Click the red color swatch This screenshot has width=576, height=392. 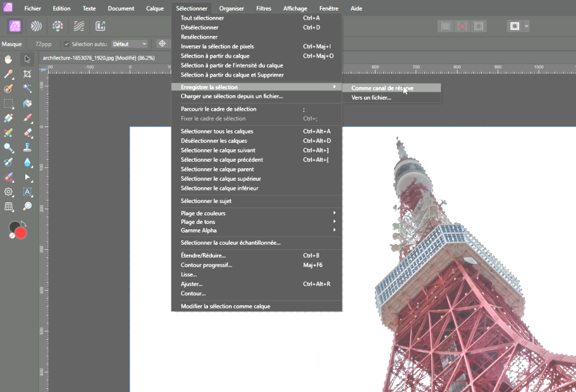click(x=20, y=232)
